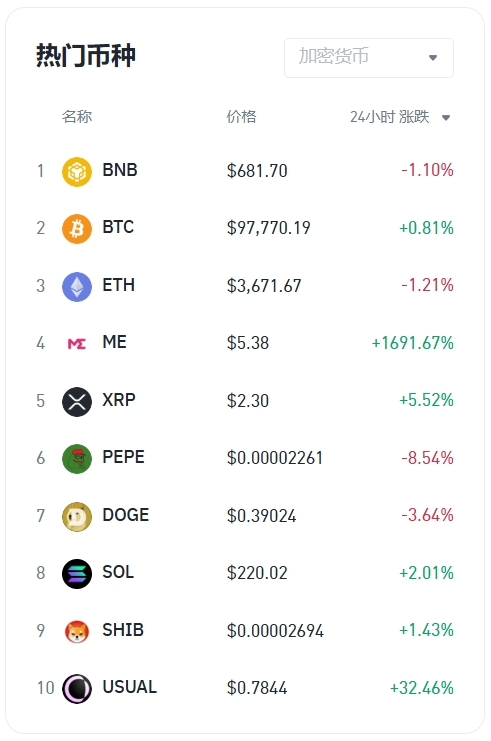The height and width of the screenshot is (741, 491).
Task: Click the SOL Solana icon
Action: [77, 574]
